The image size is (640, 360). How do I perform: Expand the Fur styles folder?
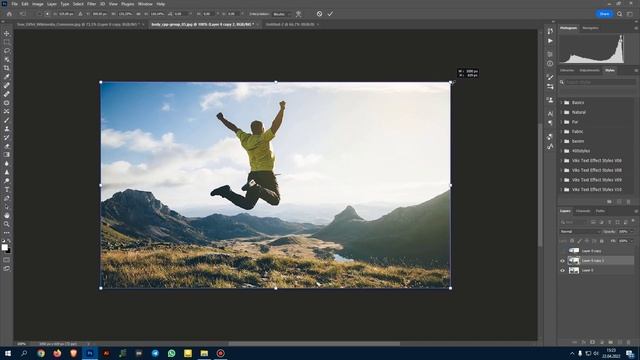point(561,122)
